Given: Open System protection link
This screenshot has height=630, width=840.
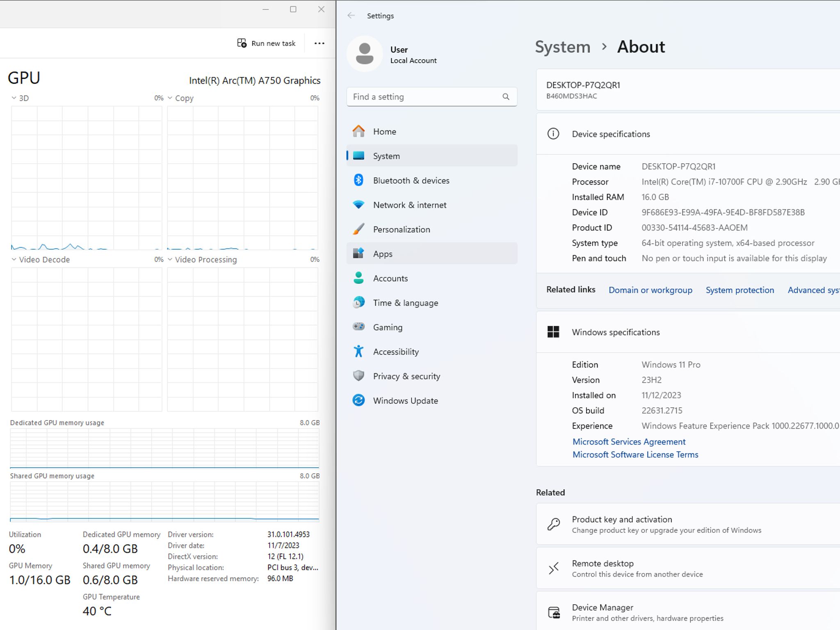Looking at the screenshot, I should point(740,290).
